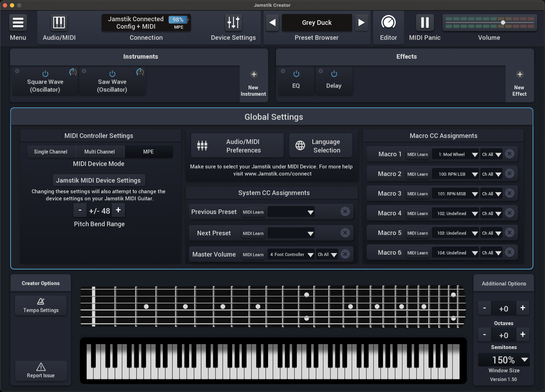Go to previous preset arrow
The height and width of the screenshot is (392, 545).
pyautogui.click(x=272, y=23)
